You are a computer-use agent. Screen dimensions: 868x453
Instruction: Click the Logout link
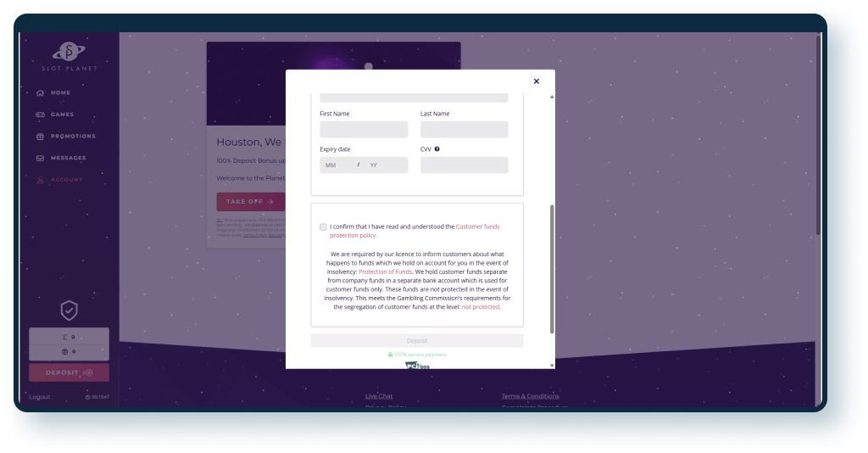(x=40, y=397)
